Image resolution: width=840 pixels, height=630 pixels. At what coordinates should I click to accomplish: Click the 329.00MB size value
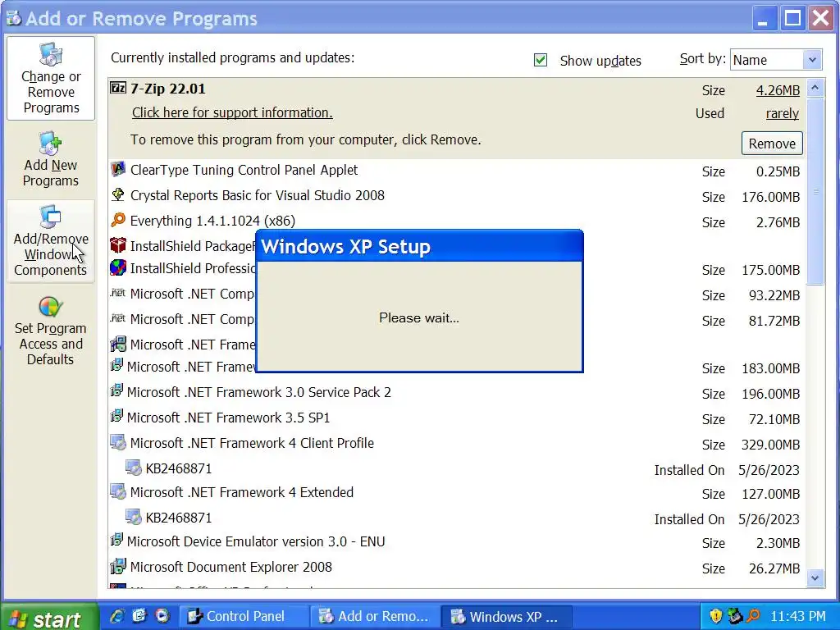point(770,445)
